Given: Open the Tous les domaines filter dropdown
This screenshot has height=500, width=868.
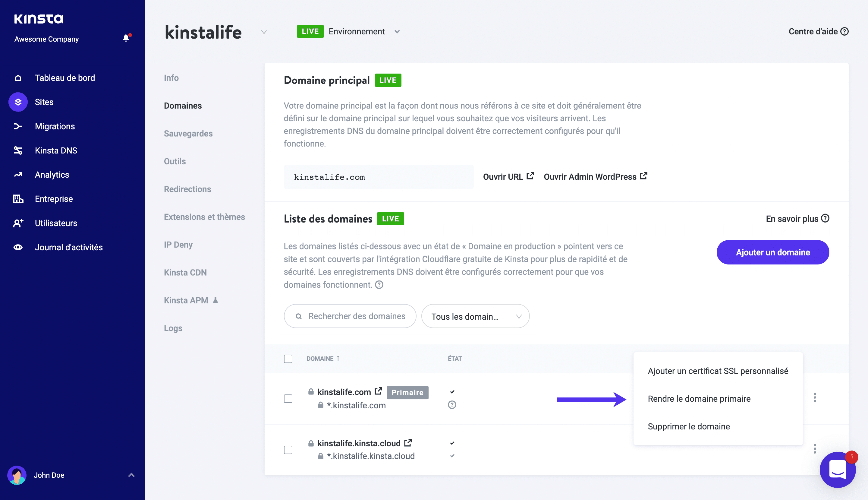Looking at the screenshot, I should pos(475,316).
